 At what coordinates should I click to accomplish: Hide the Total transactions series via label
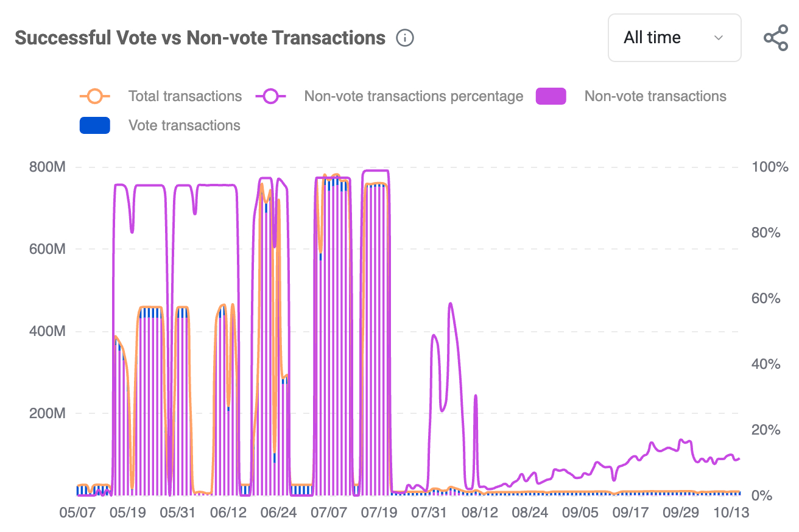coord(185,96)
